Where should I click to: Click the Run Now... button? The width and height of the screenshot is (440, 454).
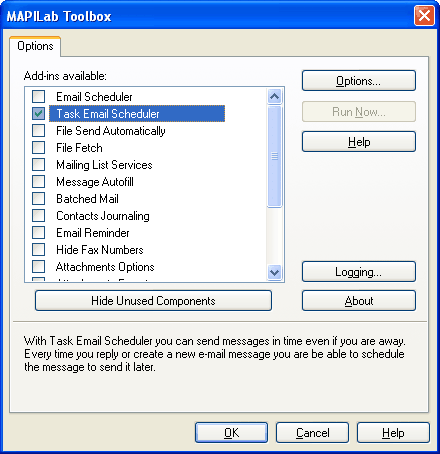(359, 112)
